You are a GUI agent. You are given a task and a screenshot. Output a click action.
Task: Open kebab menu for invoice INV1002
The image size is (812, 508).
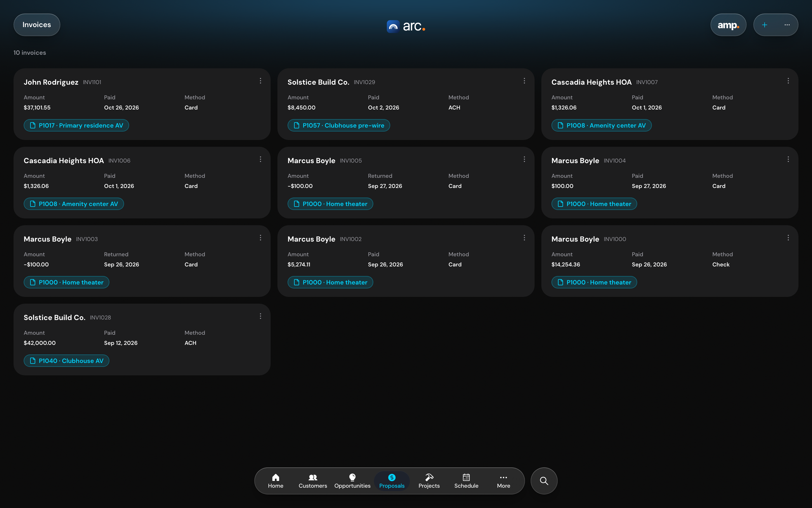click(x=524, y=238)
